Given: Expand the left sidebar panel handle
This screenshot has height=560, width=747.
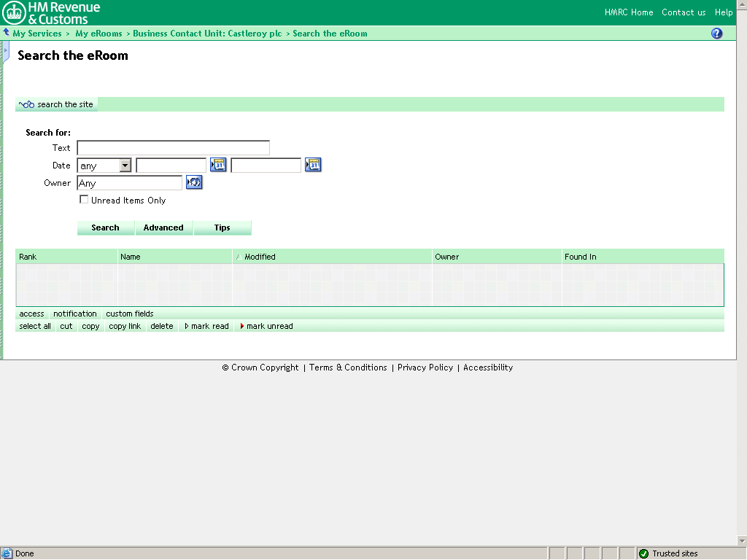Looking at the screenshot, I should coord(6,51).
